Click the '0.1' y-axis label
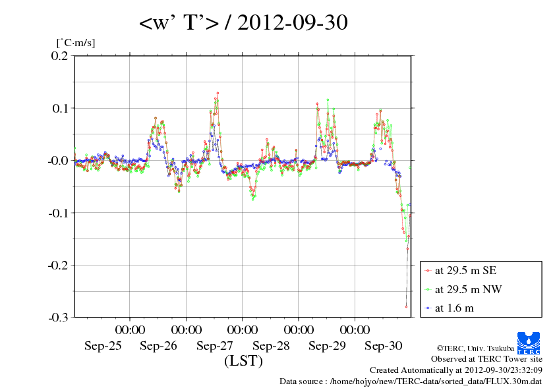 point(59,108)
